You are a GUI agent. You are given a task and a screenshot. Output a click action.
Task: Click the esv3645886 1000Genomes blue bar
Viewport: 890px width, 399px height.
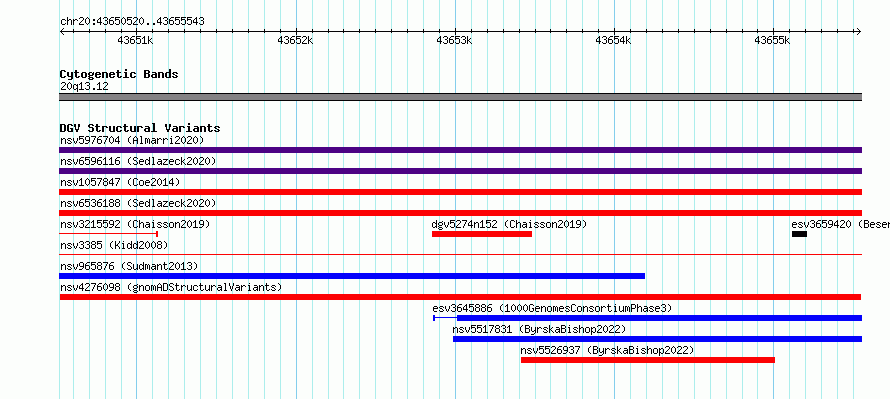pos(647,318)
